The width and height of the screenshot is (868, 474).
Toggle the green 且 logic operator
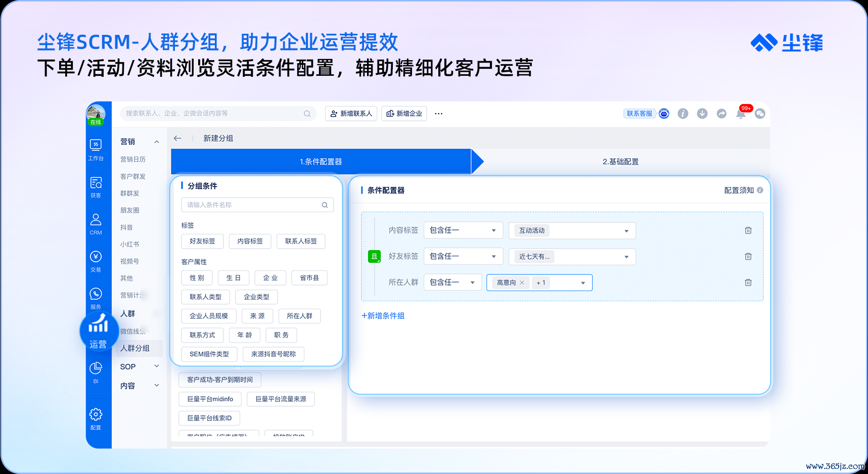(x=374, y=256)
